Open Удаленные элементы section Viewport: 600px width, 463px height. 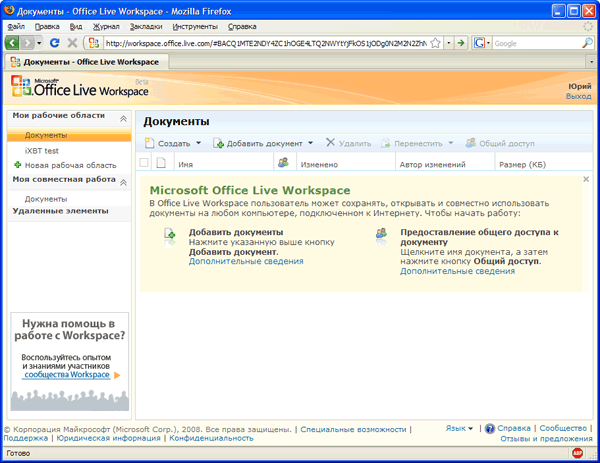(x=60, y=211)
